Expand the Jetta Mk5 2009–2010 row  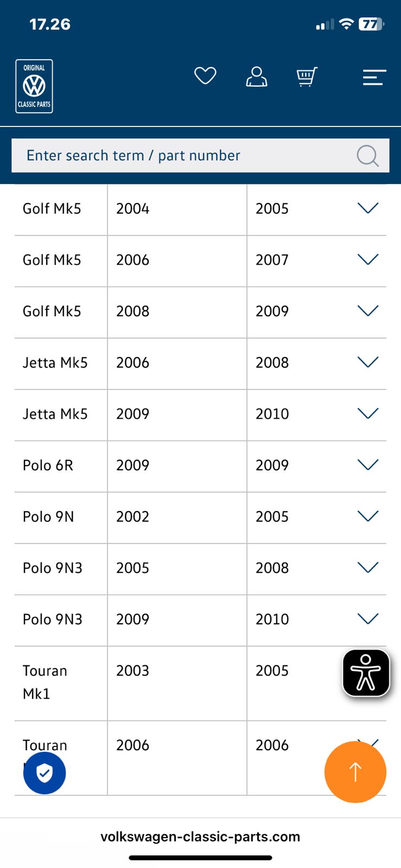(368, 414)
